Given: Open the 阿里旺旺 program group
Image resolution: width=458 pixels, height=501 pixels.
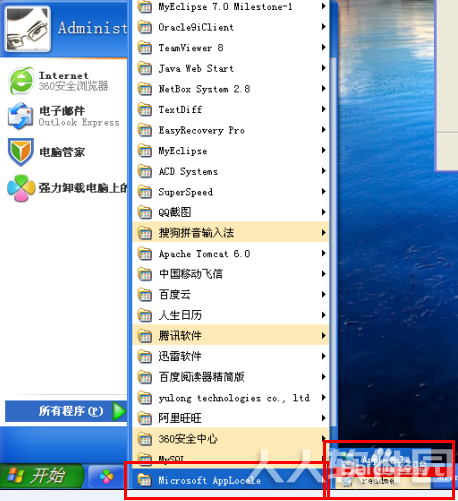Looking at the screenshot, I should [231, 418].
